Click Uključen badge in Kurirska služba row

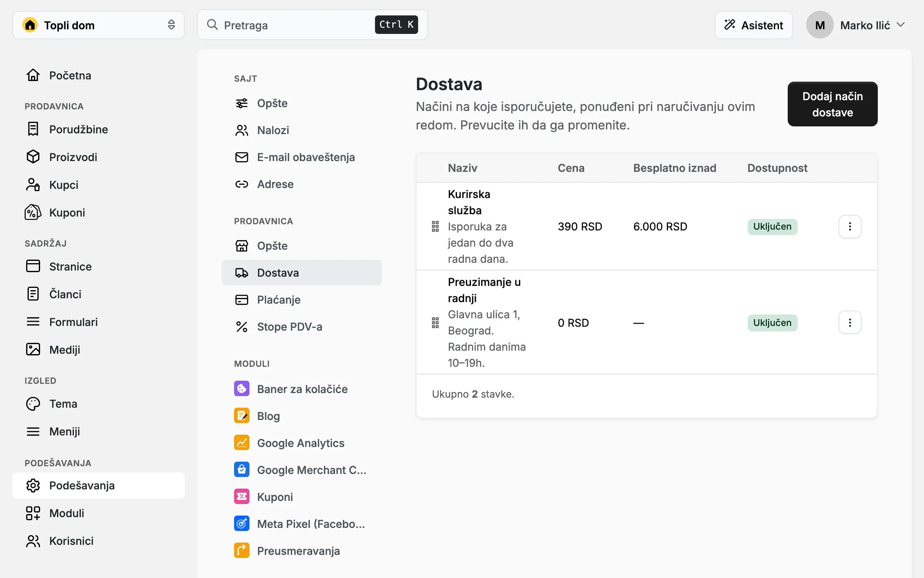click(772, 227)
